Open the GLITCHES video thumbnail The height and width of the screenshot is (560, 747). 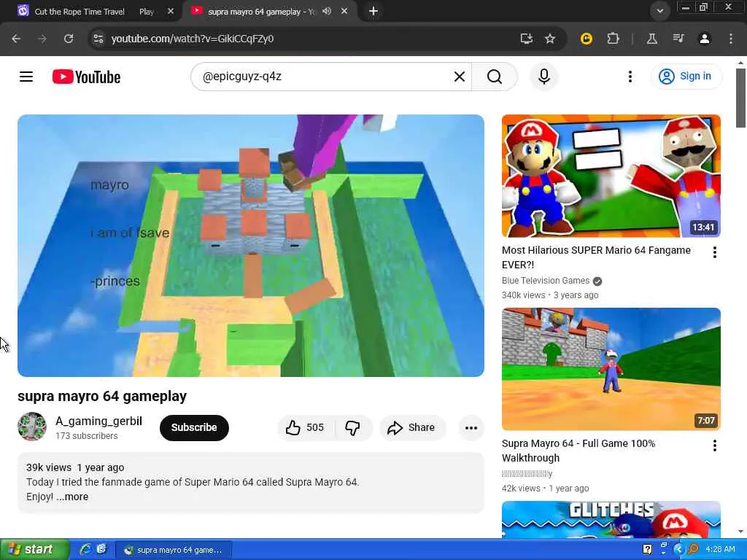611,519
